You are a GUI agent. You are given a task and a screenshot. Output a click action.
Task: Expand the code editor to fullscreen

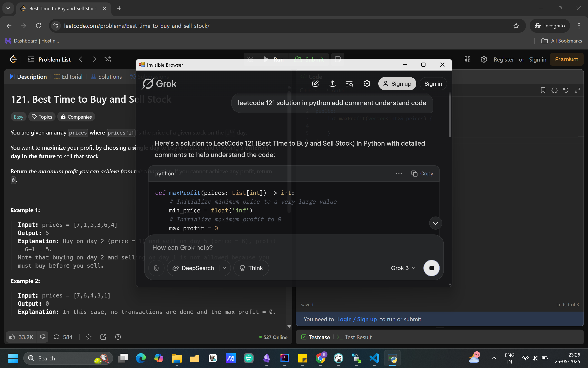point(577,90)
